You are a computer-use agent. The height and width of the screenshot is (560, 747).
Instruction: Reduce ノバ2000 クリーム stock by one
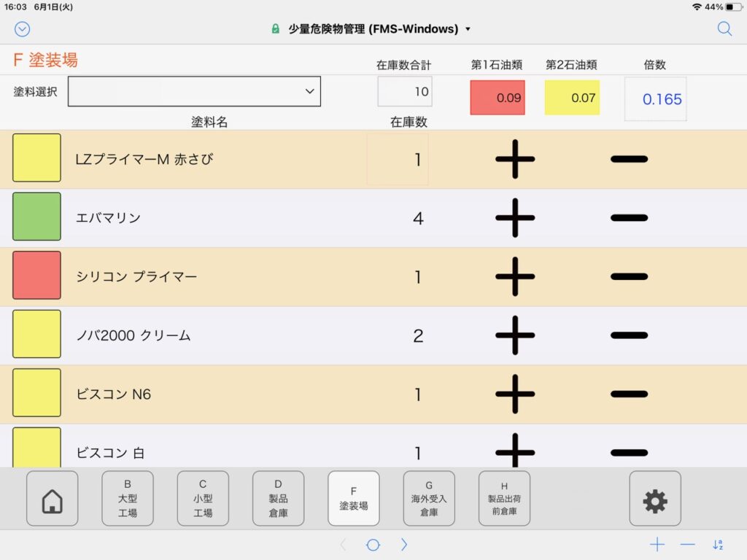[x=629, y=335]
